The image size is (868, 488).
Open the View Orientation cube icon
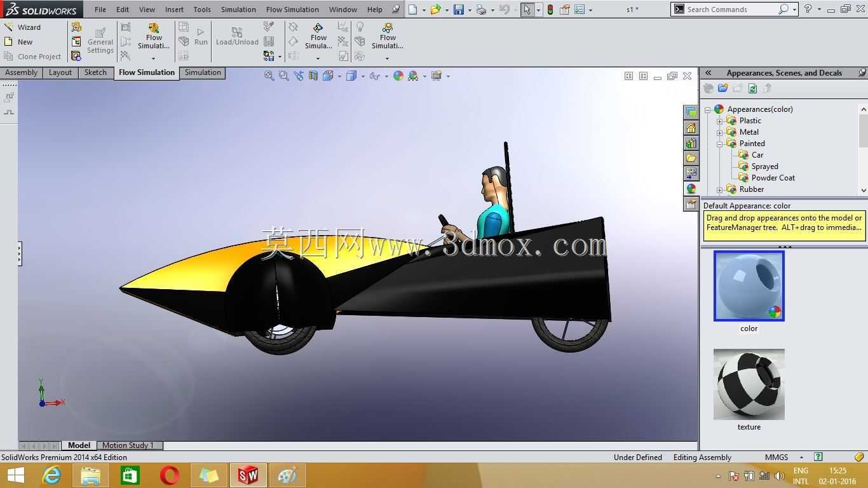click(328, 76)
